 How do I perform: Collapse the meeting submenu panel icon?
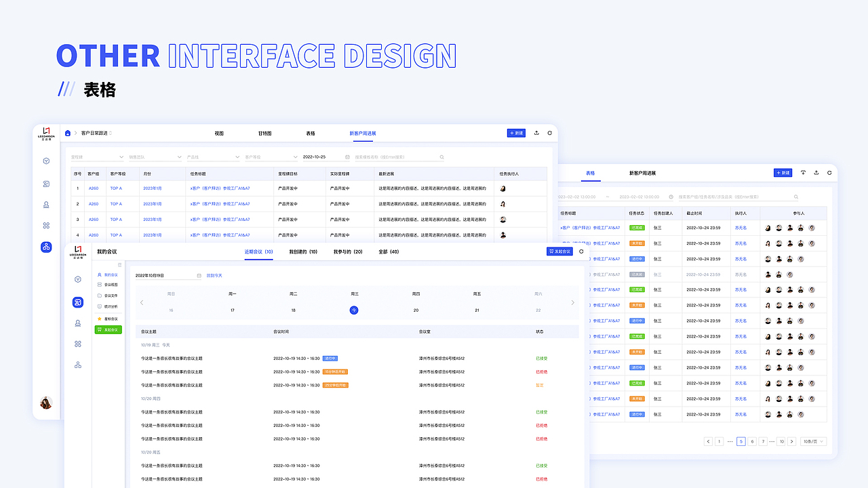pos(120,265)
